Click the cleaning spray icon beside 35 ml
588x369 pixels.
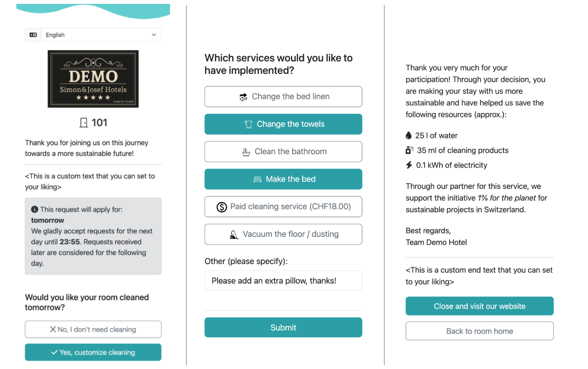pyautogui.click(x=409, y=150)
